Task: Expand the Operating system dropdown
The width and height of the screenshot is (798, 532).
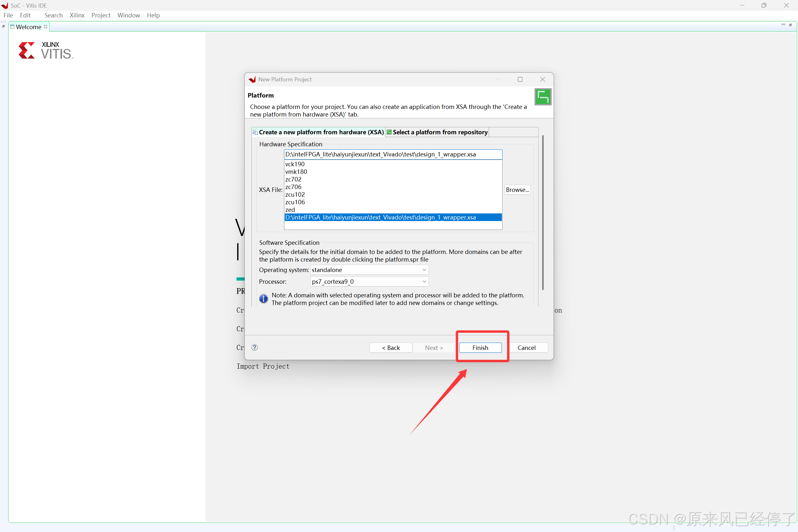Action: click(x=424, y=270)
